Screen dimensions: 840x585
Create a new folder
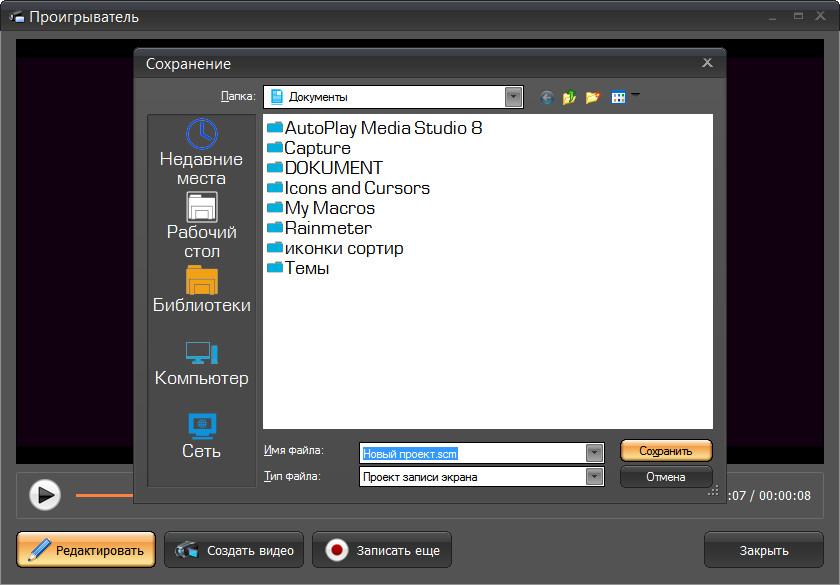[592, 98]
